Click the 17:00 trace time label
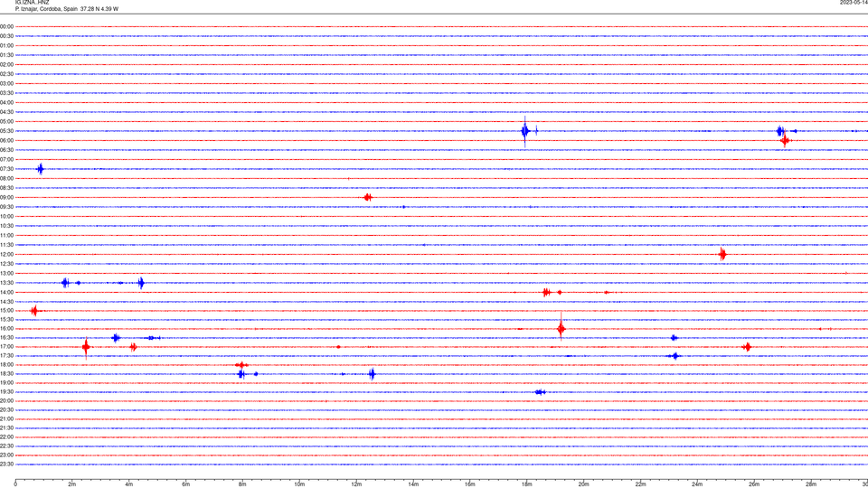This screenshot has height=488, width=868. click(x=6, y=347)
